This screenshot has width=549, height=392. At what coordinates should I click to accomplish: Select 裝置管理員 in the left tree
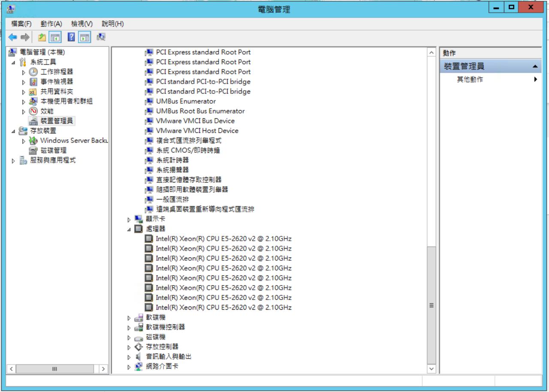57,121
